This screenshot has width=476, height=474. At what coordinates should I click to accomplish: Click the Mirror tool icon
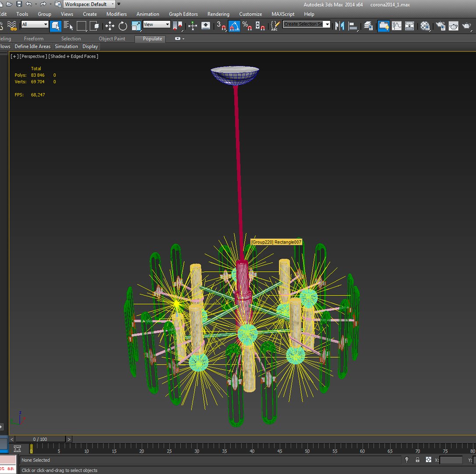[x=340, y=26]
